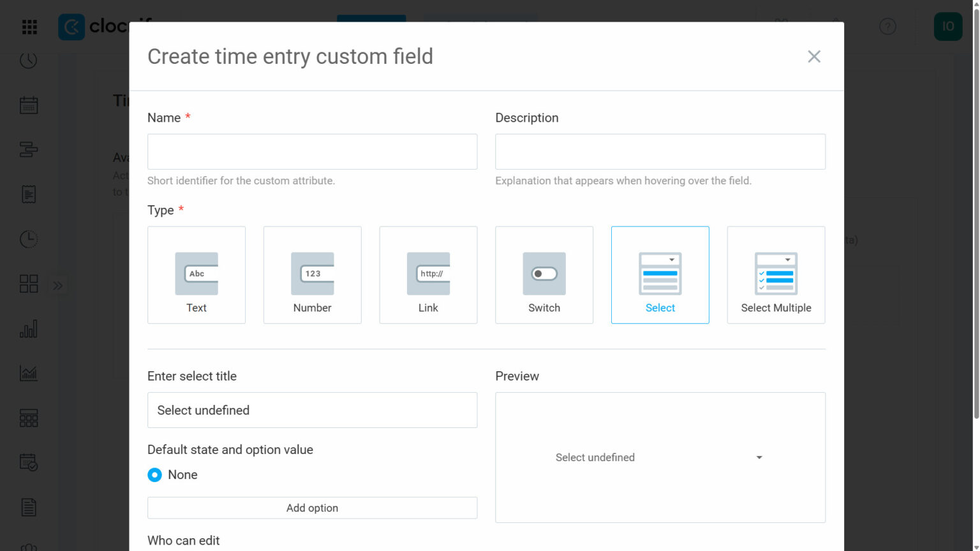Select the Select dropdown field type

(660, 275)
